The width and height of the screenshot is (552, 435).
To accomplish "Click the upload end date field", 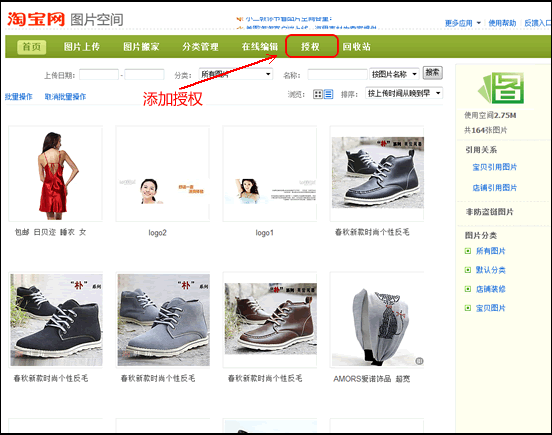I will 144,75.
